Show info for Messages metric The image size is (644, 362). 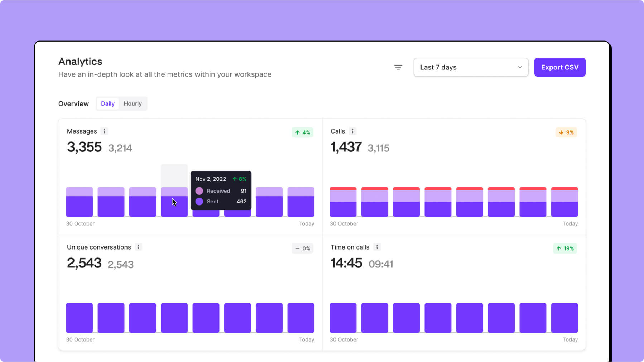[104, 131]
